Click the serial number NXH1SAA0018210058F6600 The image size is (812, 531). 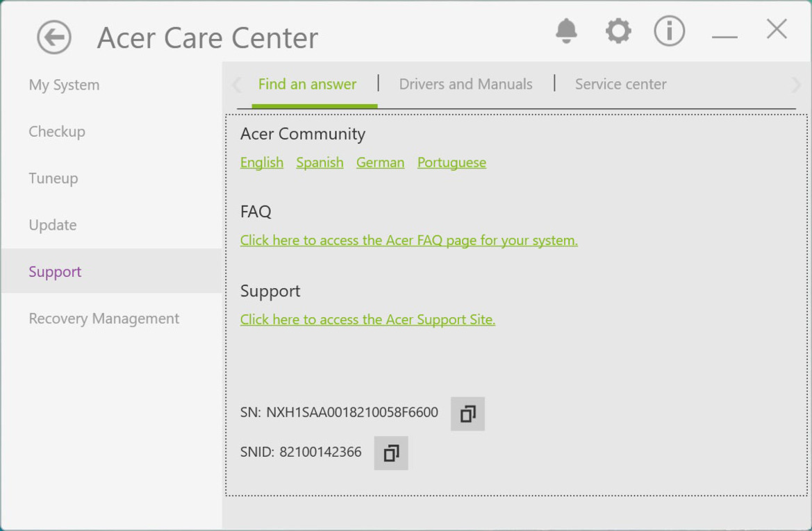[x=352, y=412]
